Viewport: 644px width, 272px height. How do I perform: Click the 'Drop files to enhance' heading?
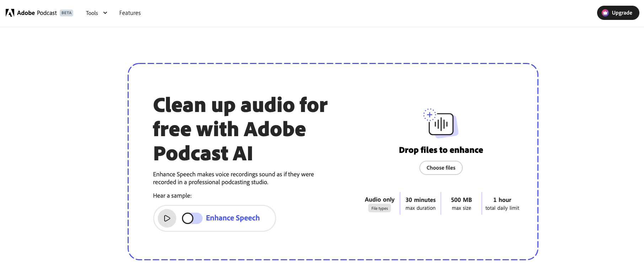(x=441, y=150)
